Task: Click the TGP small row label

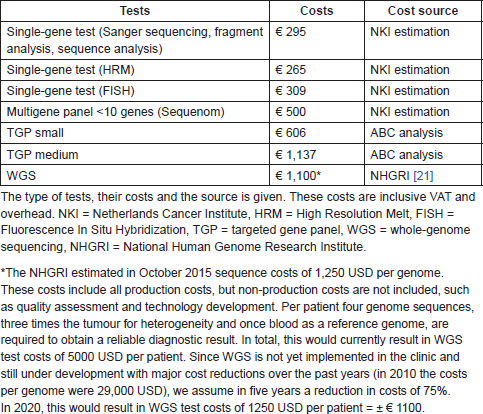Action: tap(35, 133)
